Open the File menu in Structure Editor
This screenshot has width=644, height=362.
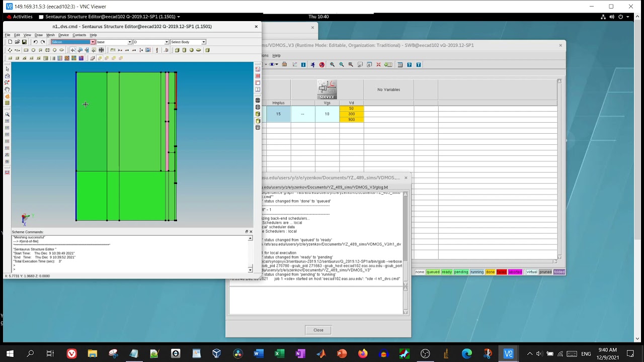click(x=8, y=35)
